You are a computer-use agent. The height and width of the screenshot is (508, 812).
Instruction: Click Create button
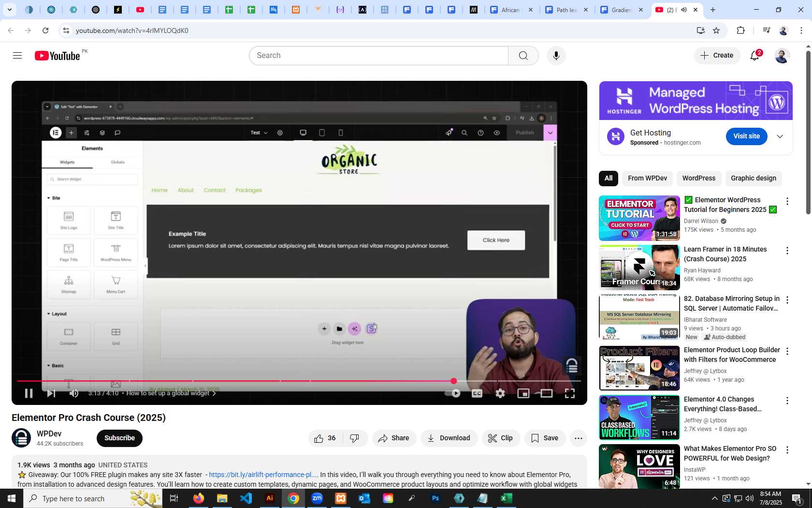(717, 56)
